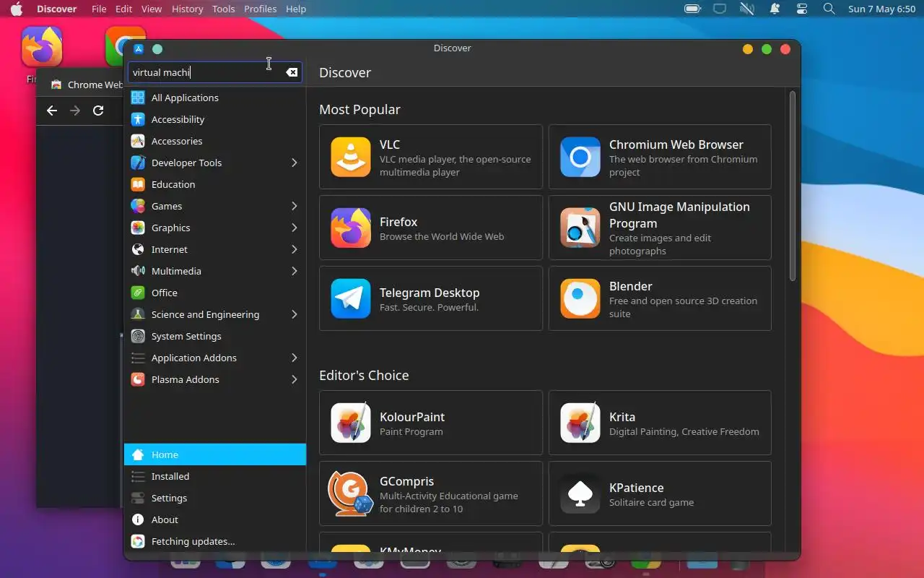This screenshot has height=578, width=924.
Task: Click the Blender app icon
Action: click(580, 298)
